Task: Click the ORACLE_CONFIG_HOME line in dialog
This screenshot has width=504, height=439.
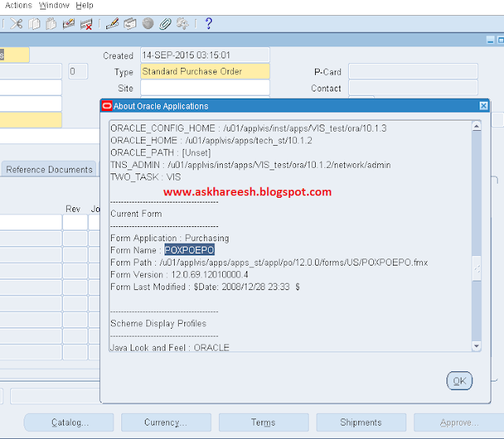Action: coord(249,128)
